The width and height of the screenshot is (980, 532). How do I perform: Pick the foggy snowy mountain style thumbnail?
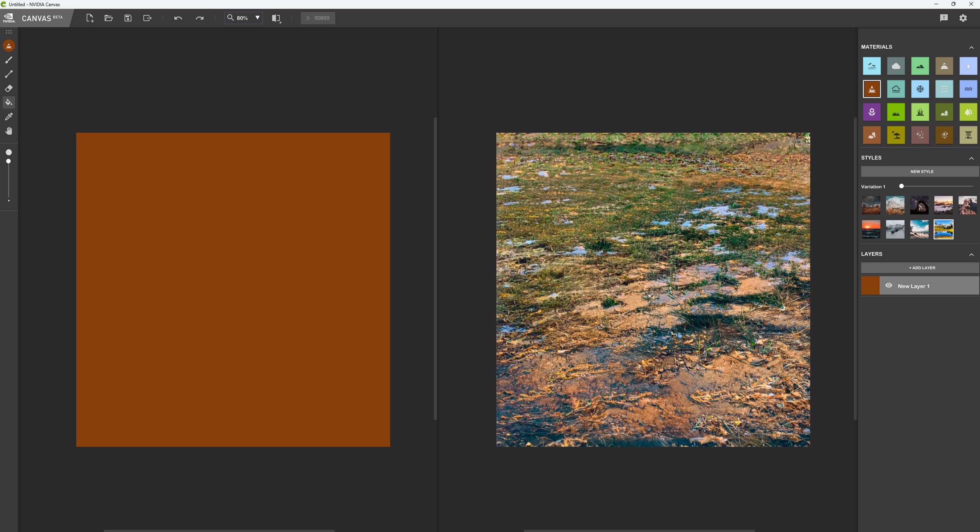tap(895, 229)
